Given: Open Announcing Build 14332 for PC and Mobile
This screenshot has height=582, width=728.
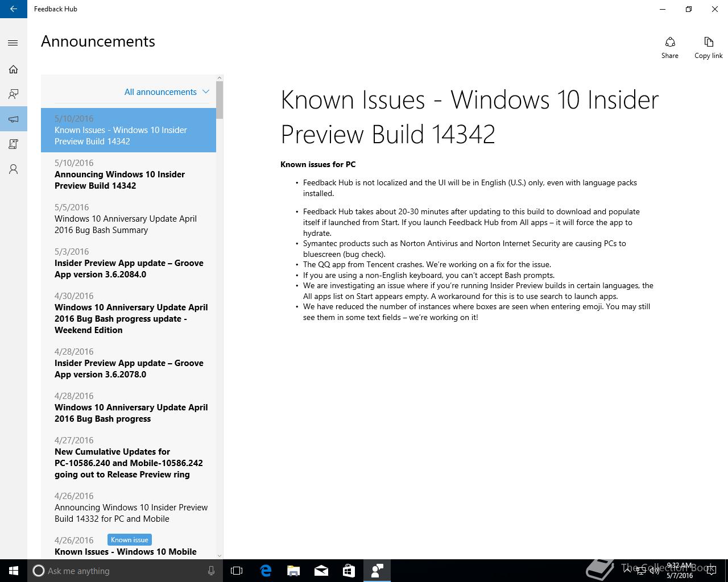Looking at the screenshot, I should click(x=129, y=508).
